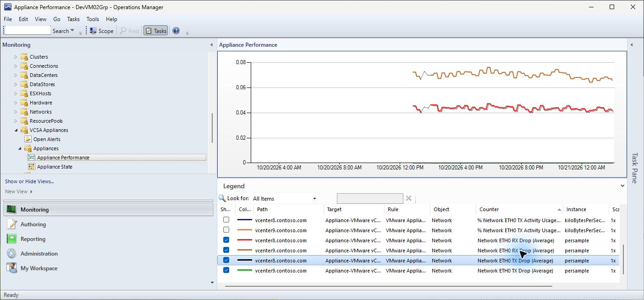
Task: Open the Edit menu
Action: pyautogui.click(x=23, y=19)
